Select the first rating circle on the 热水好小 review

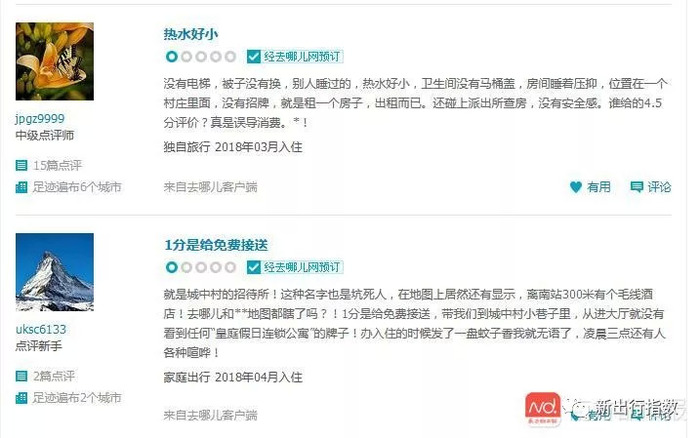pyautogui.click(x=172, y=57)
